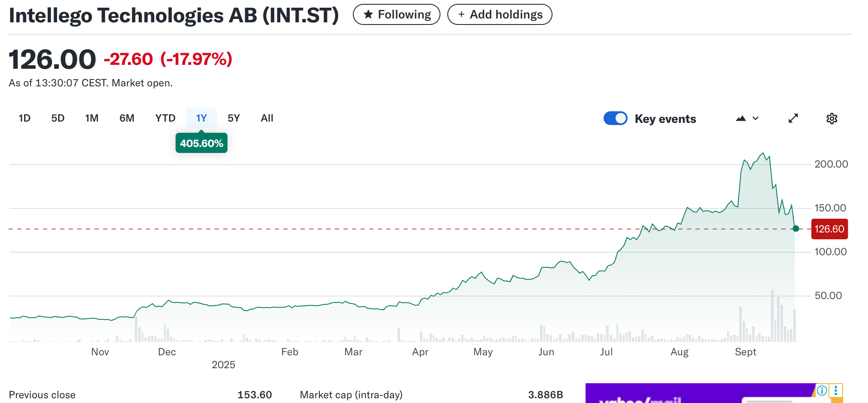Choose the YTD range
Viewport: 868px width, 403px height.
(165, 118)
